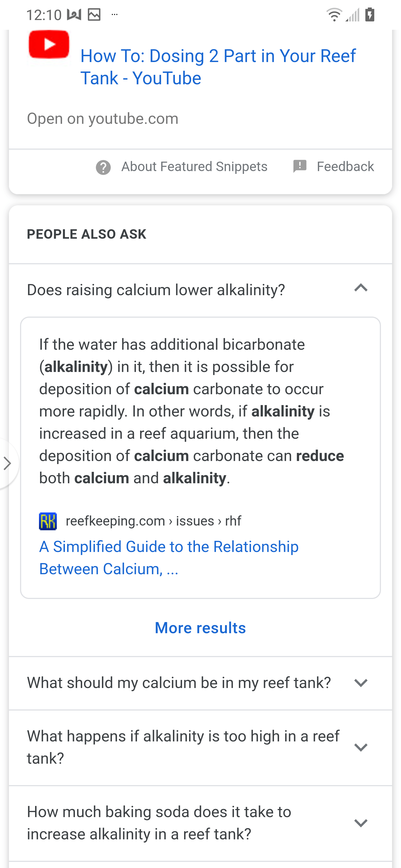401x868 pixels.
Task: Tap the picture notification icon in status bar
Action: 94,15
